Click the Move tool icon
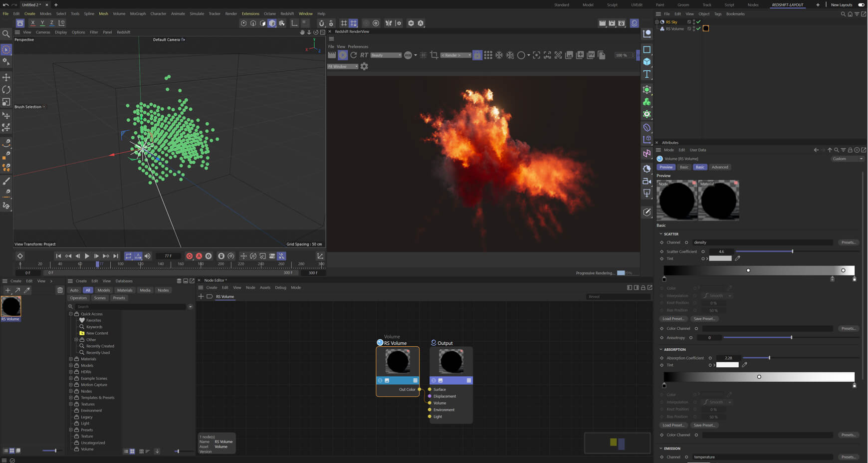868x463 pixels. [6, 77]
